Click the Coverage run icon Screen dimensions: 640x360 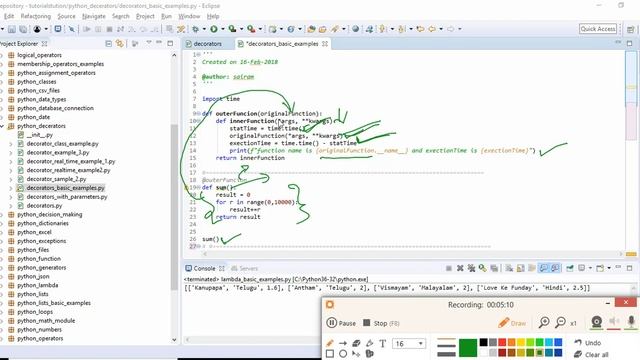(232, 29)
